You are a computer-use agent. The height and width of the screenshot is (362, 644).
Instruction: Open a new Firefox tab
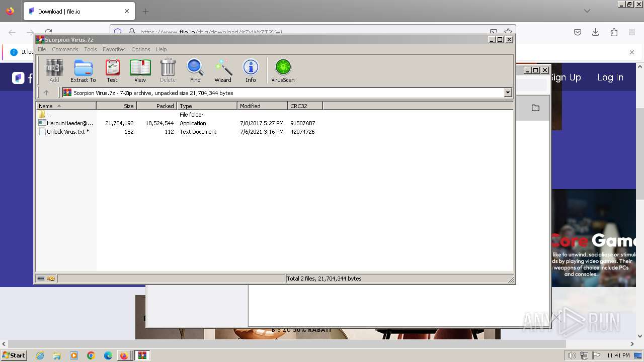pyautogui.click(x=145, y=11)
